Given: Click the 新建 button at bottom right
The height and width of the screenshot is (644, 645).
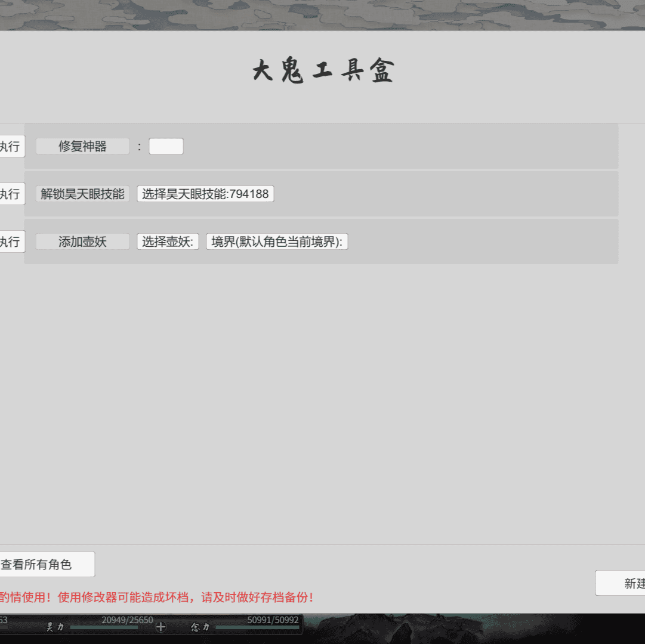Looking at the screenshot, I should 621,583.
